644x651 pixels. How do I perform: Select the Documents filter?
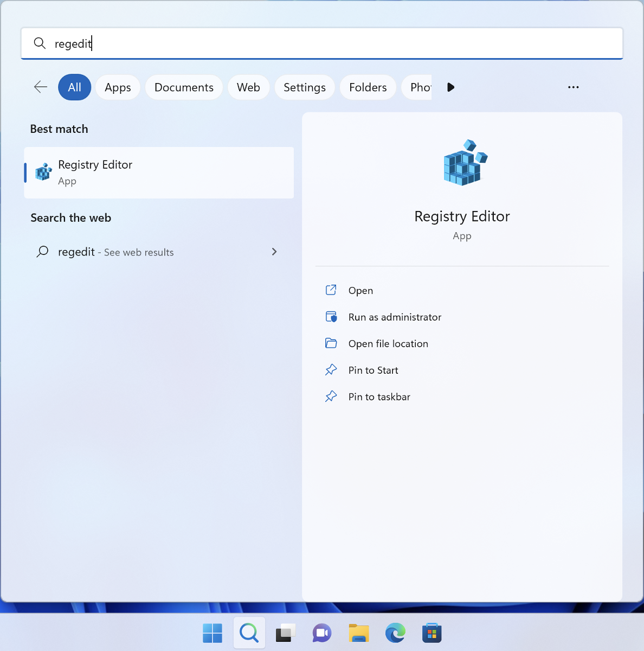(x=184, y=87)
